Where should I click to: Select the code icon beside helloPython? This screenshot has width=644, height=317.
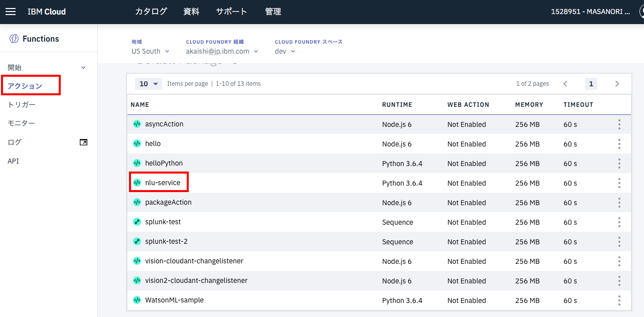137,163
